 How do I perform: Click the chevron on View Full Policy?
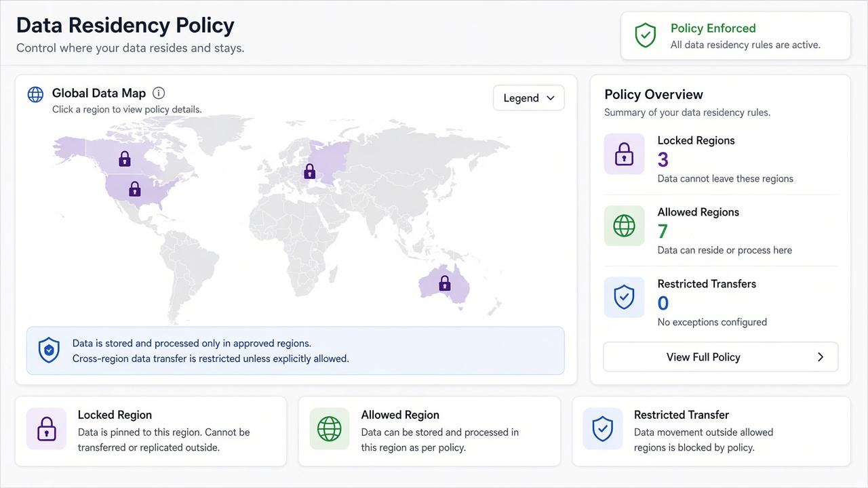point(821,357)
